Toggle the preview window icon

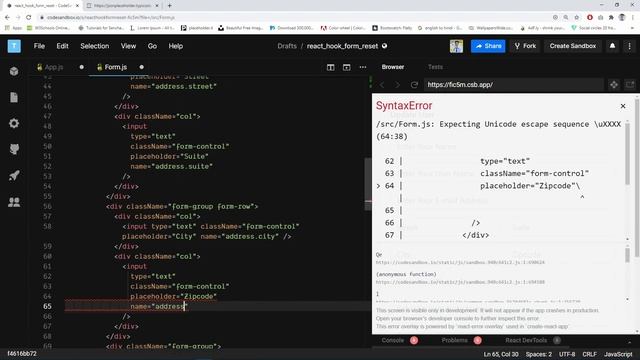[347, 67]
